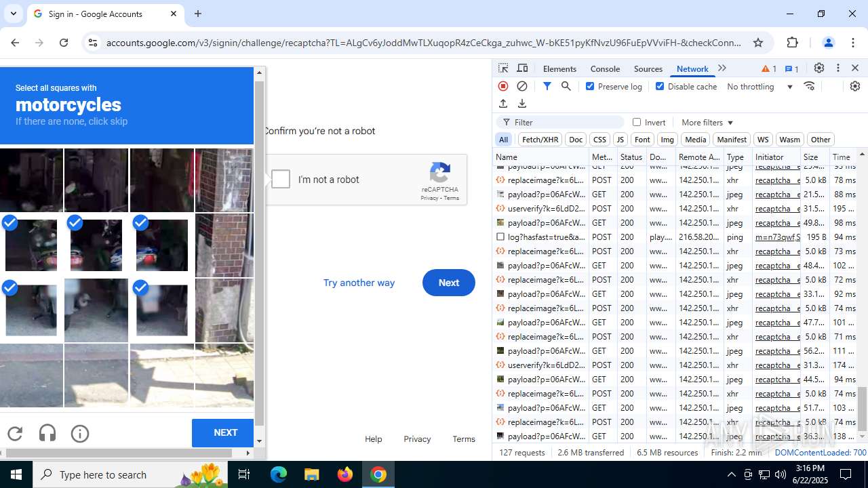Open Task View on the taskbar
The image size is (868, 488).
(244, 474)
